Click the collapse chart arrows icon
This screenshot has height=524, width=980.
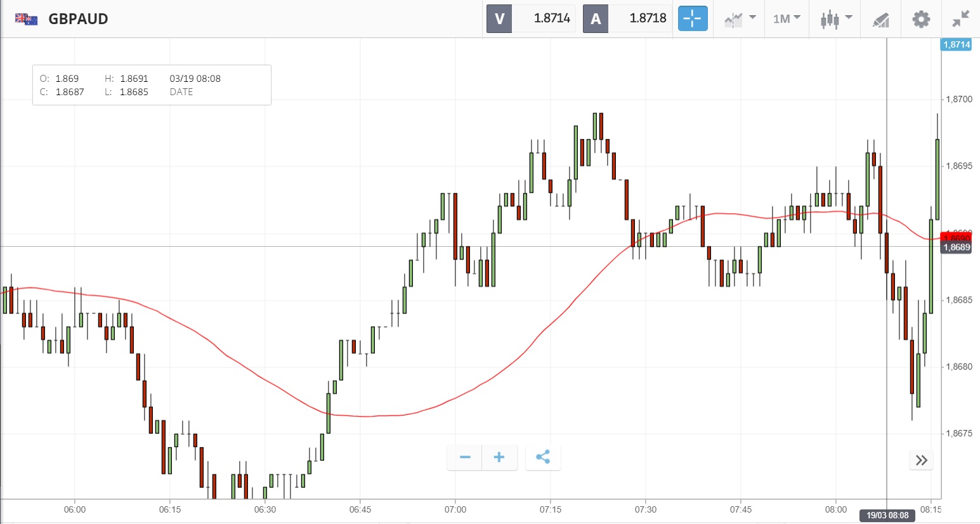[x=961, y=19]
